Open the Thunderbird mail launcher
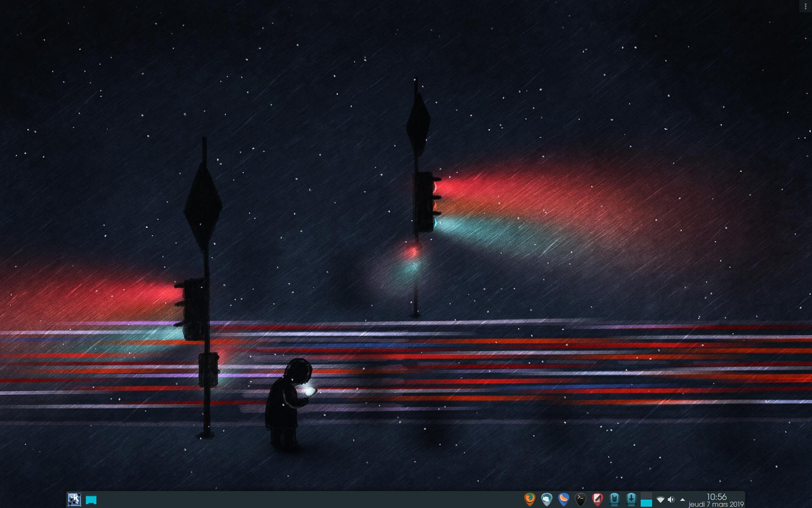812x508 pixels. tap(547, 500)
